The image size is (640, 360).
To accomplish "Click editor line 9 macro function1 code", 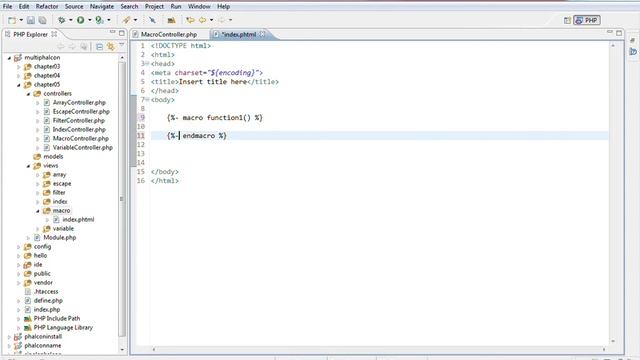I will click(x=215, y=118).
